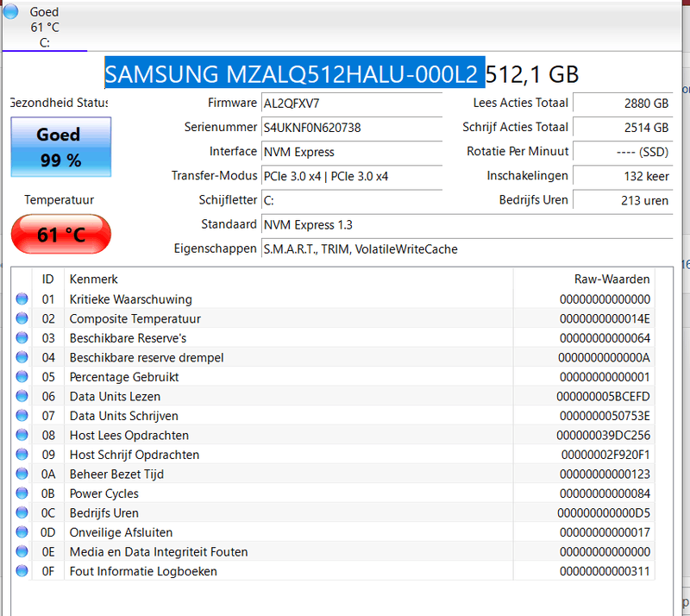Click status orb of row 0C Bedrijfs Uren
This screenshot has width=690, height=616.
pos(22,512)
